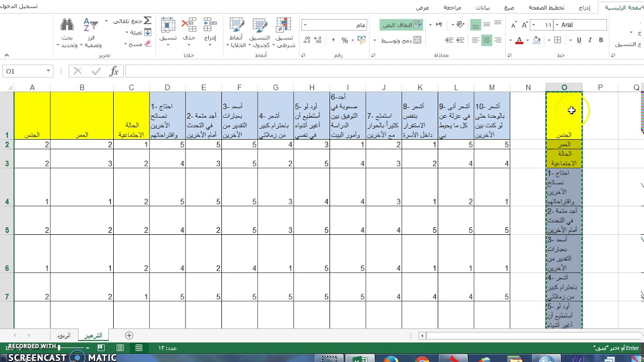This screenshot has height=362, width=644.
Task: Click the Decrease Decimal icon
Action: pos(306,40)
